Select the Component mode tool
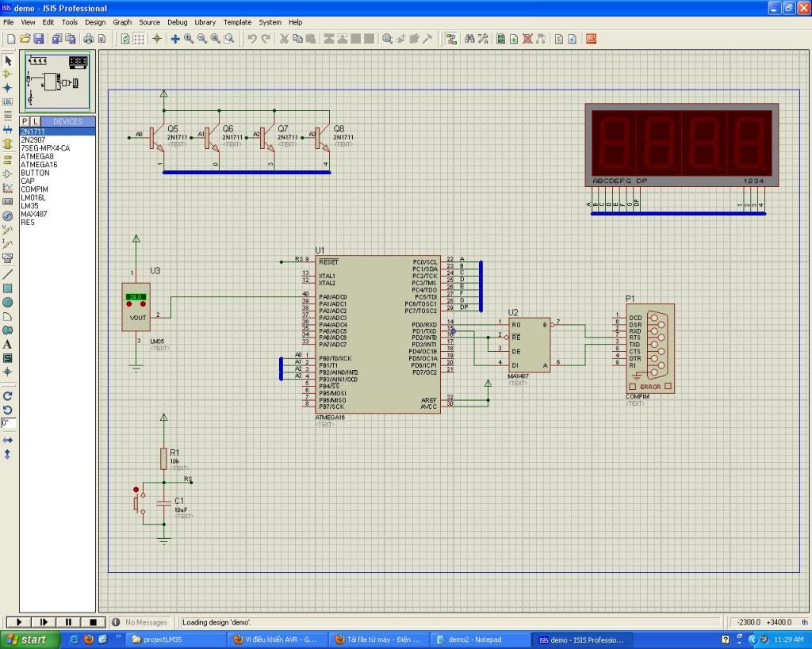Viewport: 812px width, 649px height. pos(8,74)
